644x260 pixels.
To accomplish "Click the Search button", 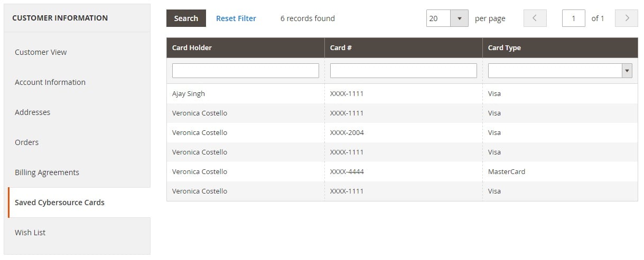I will coord(186,18).
